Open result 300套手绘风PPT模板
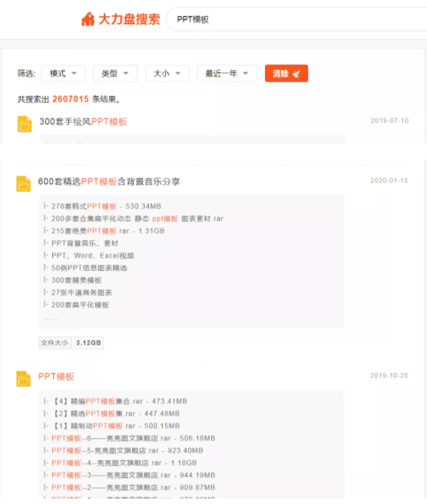Image resolution: width=427 pixels, height=504 pixels. click(83, 122)
